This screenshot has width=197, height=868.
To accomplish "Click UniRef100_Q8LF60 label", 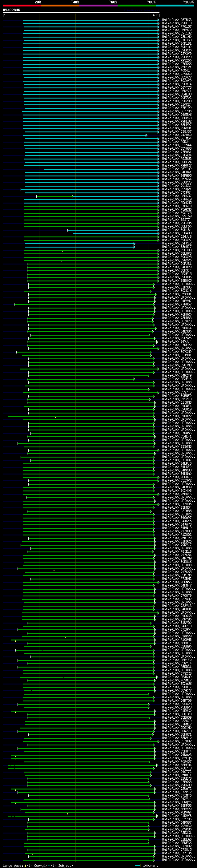I will (177, 227).
